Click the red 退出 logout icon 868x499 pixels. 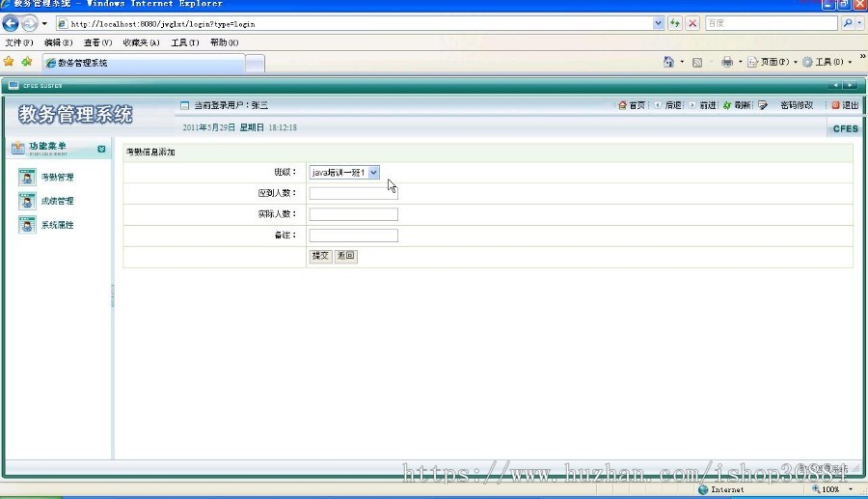[835, 105]
